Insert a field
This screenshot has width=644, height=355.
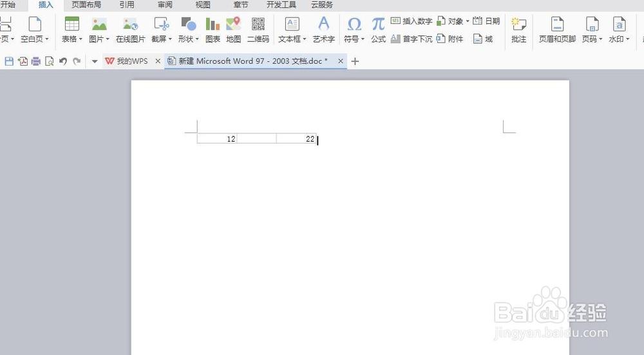point(483,39)
